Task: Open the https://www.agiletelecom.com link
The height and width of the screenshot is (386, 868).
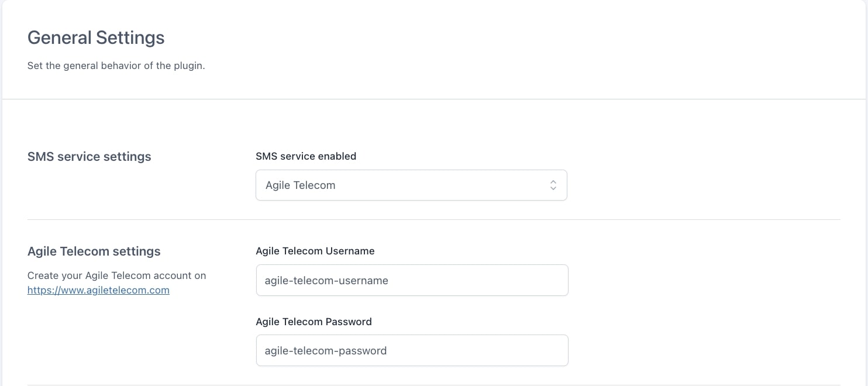Action: coord(98,290)
